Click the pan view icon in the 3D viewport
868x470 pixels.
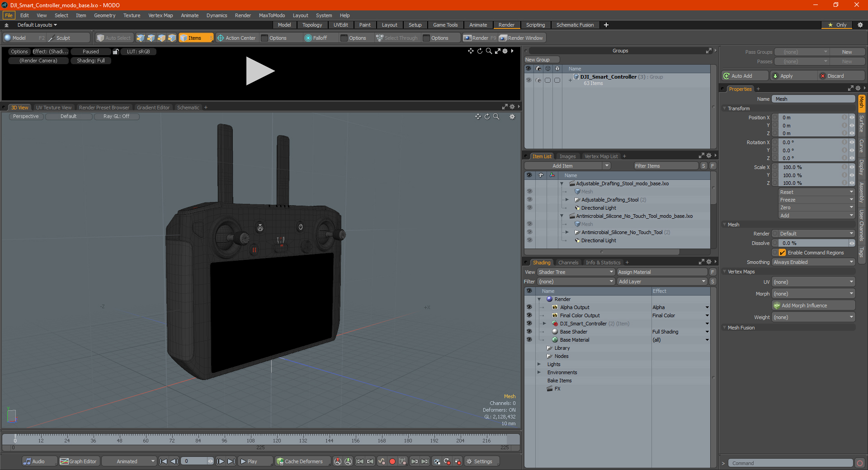tap(478, 117)
